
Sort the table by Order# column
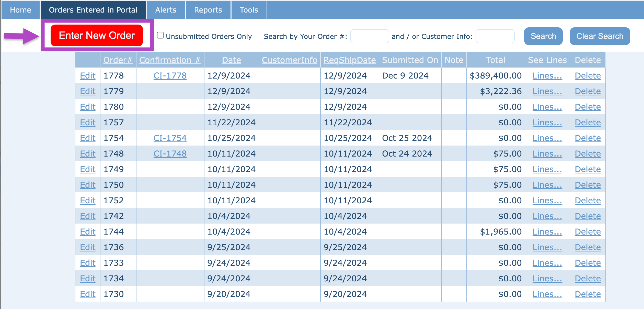[x=118, y=60]
